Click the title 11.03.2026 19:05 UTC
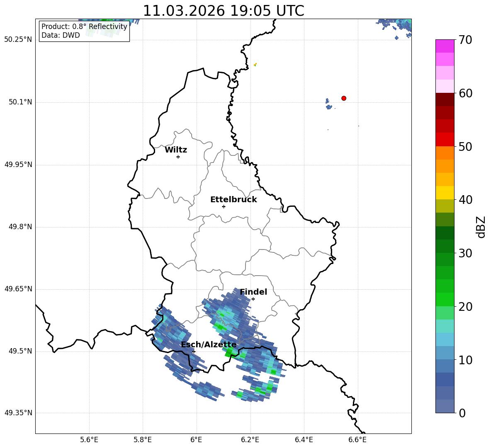The height and width of the screenshot is (448, 491). click(224, 11)
